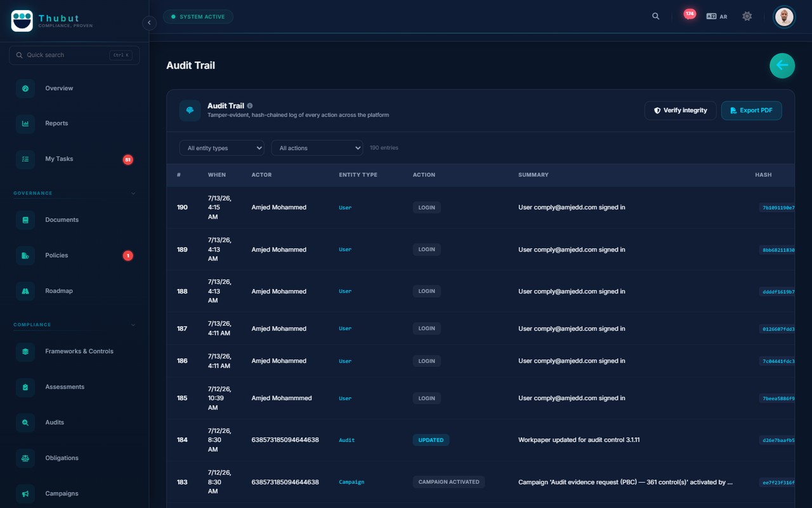The image size is (812, 508).
Task: Click the Audits magnifier icon
Action: (25, 423)
